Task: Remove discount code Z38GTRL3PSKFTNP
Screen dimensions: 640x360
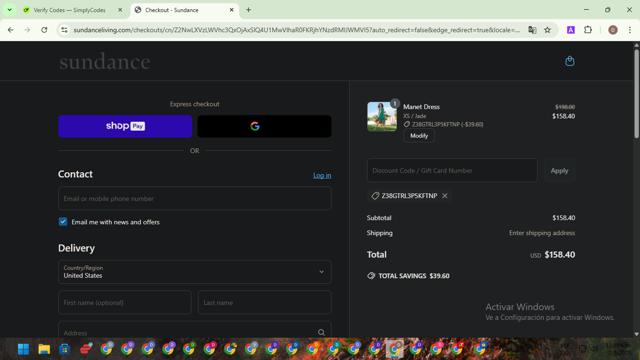Action: (444, 196)
